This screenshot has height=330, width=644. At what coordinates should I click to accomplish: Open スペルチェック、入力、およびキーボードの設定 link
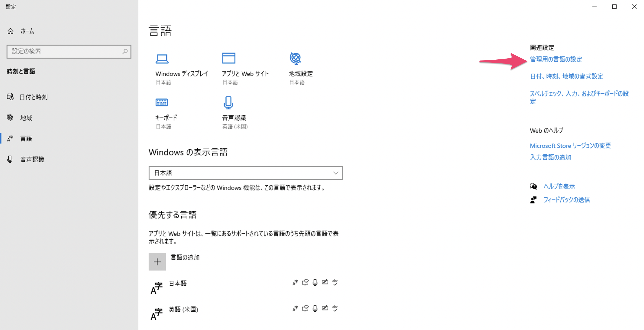pyautogui.click(x=579, y=97)
